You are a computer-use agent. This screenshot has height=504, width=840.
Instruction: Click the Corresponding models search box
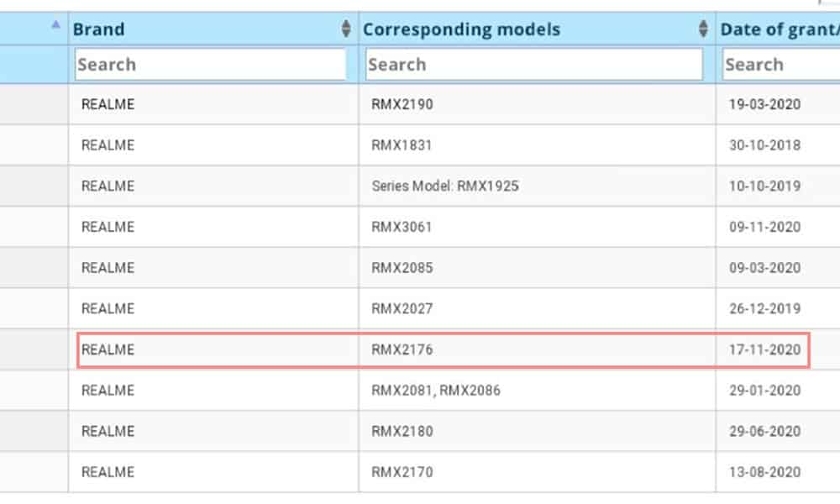pyautogui.click(x=534, y=65)
